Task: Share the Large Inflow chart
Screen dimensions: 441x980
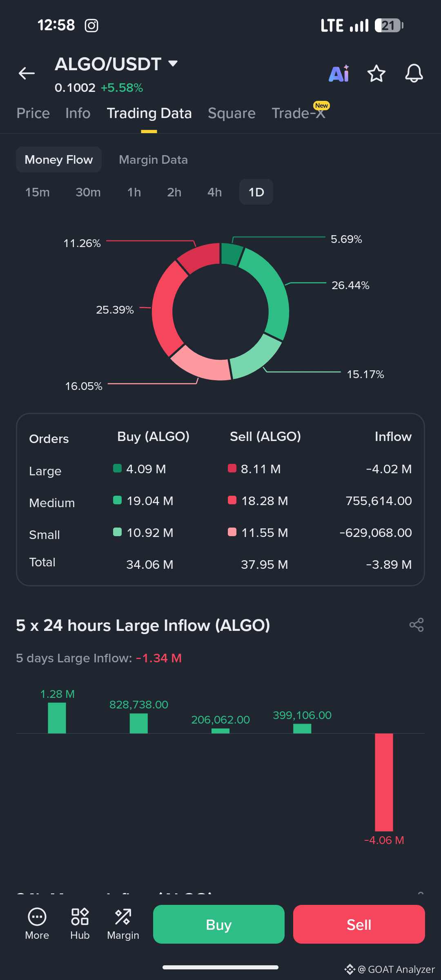Action: 416,625
